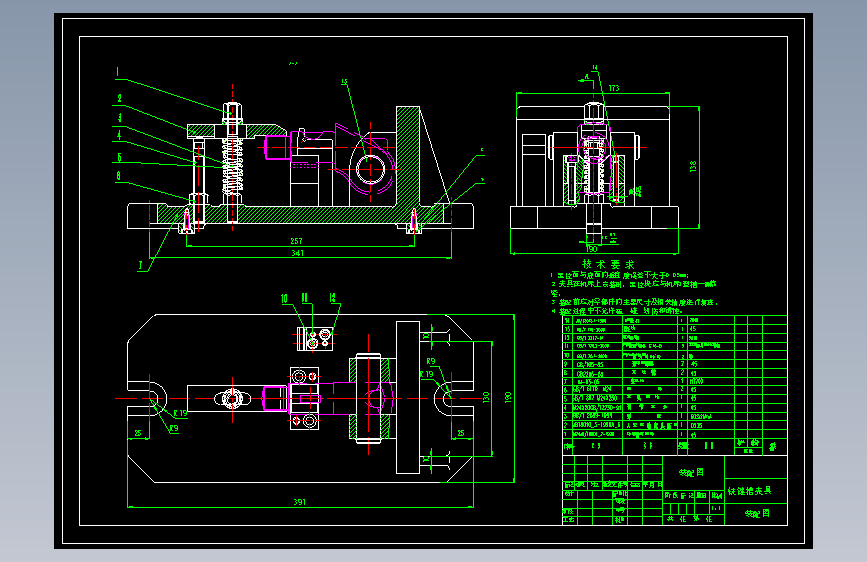Select balloon label 10 in plan view
This screenshot has height=562, width=867.
[284, 299]
